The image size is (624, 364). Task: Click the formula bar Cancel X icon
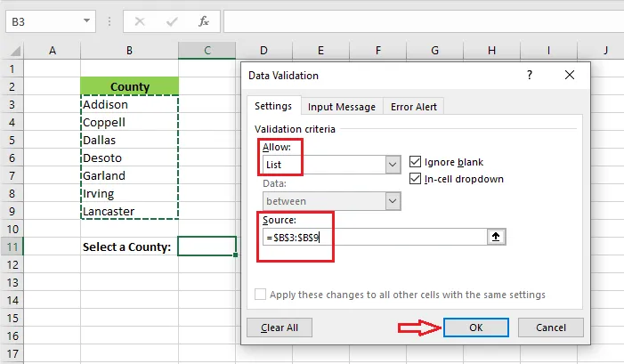(x=140, y=21)
